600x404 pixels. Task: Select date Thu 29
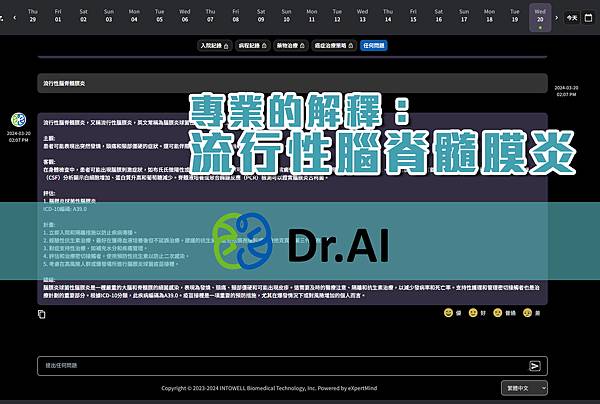(x=33, y=16)
